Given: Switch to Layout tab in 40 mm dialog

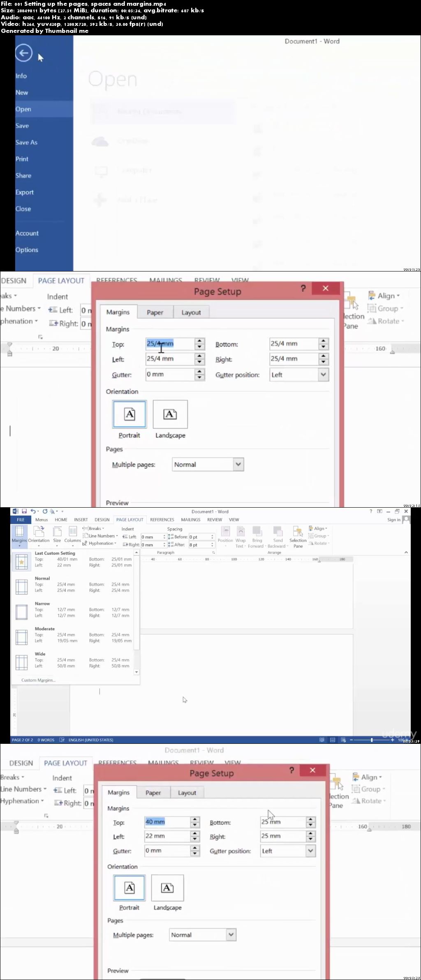Looking at the screenshot, I should 187,793.
